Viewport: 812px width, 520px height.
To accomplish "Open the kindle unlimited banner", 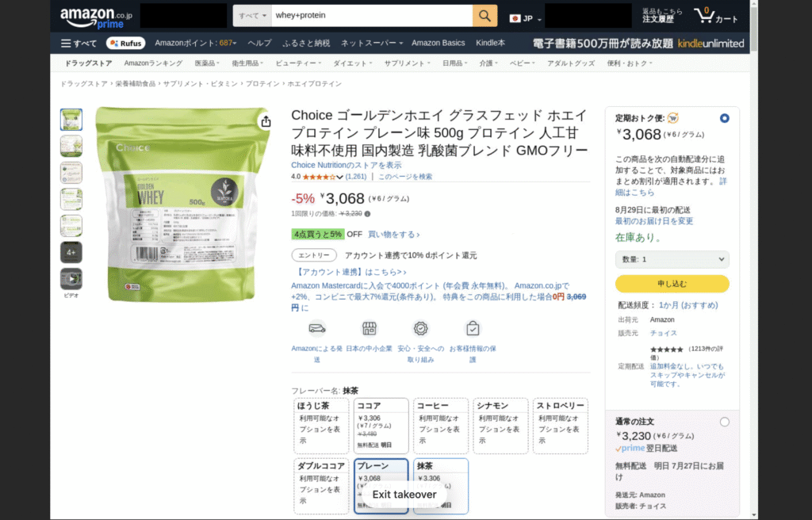I will point(638,44).
